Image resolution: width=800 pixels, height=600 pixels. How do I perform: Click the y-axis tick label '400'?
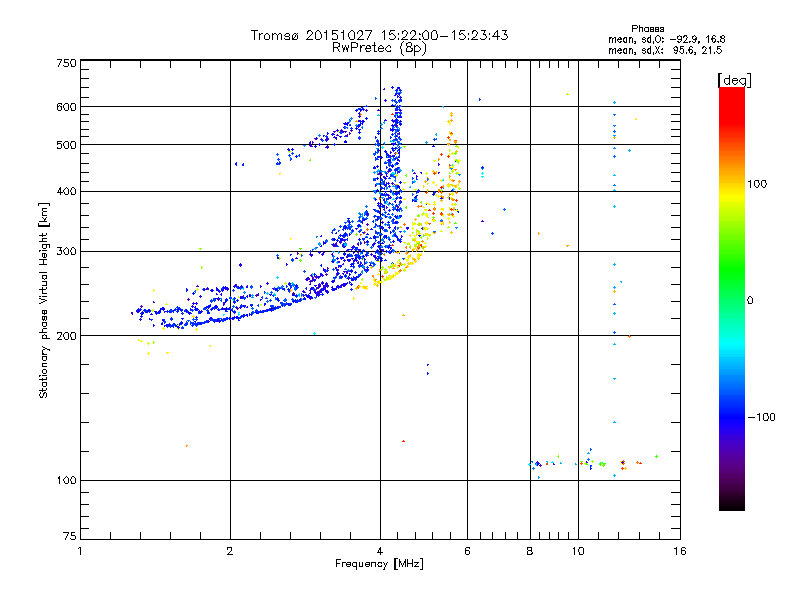click(x=66, y=192)
